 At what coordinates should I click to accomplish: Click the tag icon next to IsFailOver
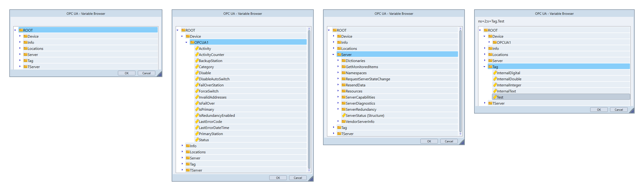[x=197, y=103]
